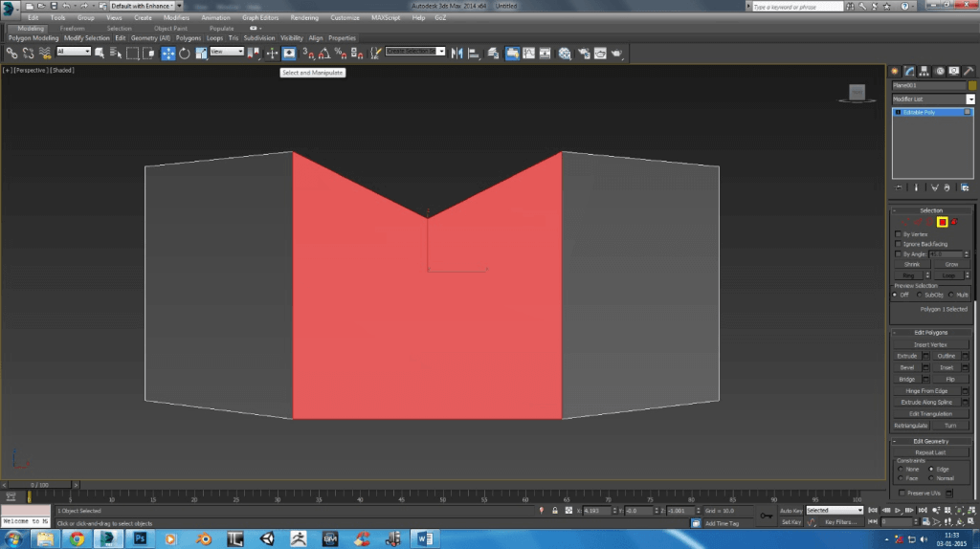The height and width of the screenshot is (549, 980).
Task: Set constraint to Face
Action: click(901, 478)
